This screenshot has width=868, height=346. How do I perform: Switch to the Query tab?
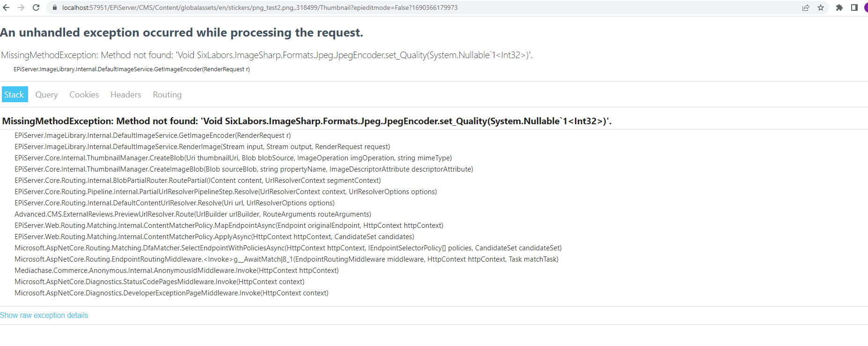(47, 95)
